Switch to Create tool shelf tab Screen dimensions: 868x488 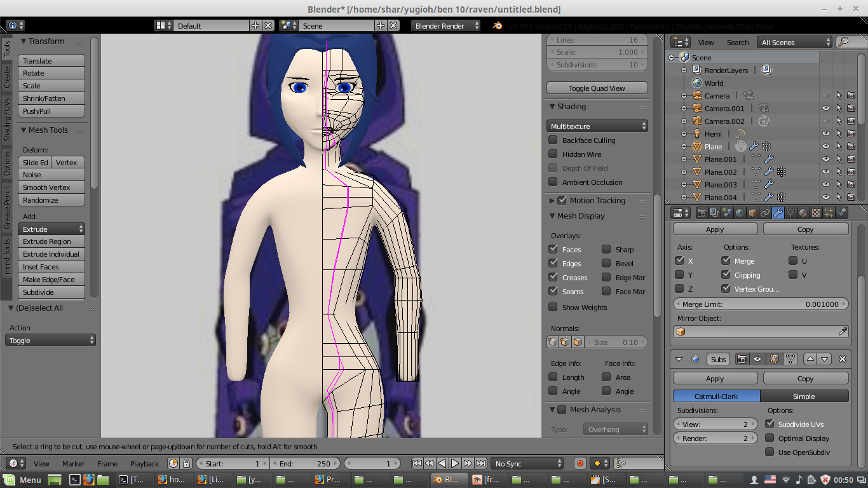[x=6, y=76]
